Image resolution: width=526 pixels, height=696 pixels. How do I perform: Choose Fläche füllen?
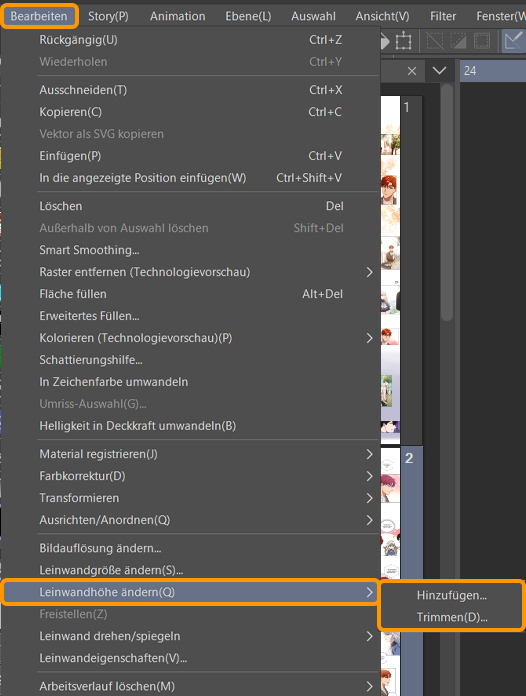[190, 294]
